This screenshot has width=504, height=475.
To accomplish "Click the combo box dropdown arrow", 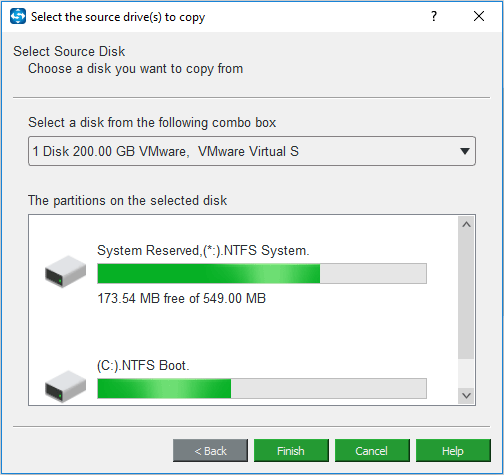I will [x=465, y=151].
